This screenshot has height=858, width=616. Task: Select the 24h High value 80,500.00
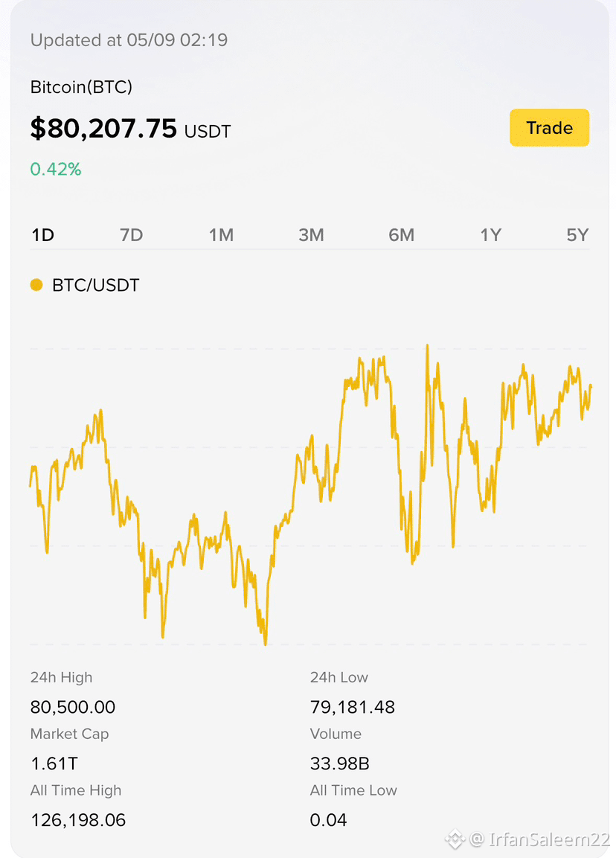point(73,707)
